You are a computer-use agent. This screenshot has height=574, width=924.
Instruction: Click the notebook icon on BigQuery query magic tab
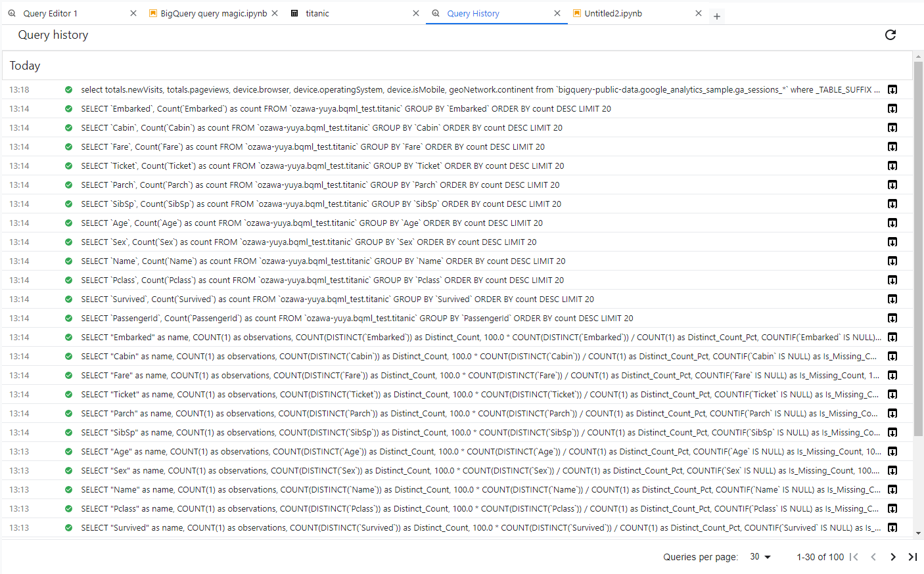[153, 12]
